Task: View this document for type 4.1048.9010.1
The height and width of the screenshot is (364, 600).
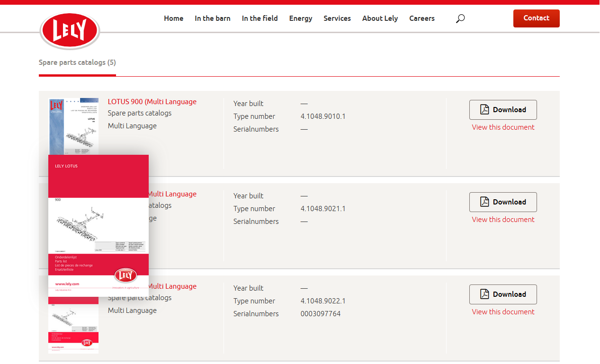Action: click(x=503, y=127)
